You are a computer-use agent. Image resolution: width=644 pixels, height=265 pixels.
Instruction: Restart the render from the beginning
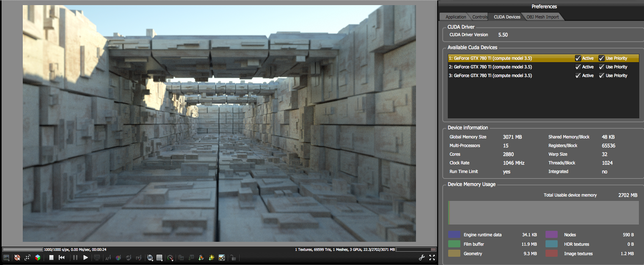[62, 258]
